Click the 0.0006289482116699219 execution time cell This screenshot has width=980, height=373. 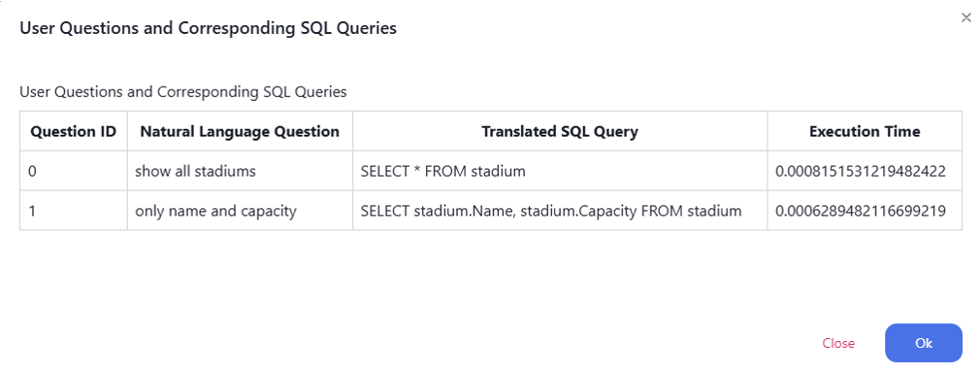(x=865, y=211)
